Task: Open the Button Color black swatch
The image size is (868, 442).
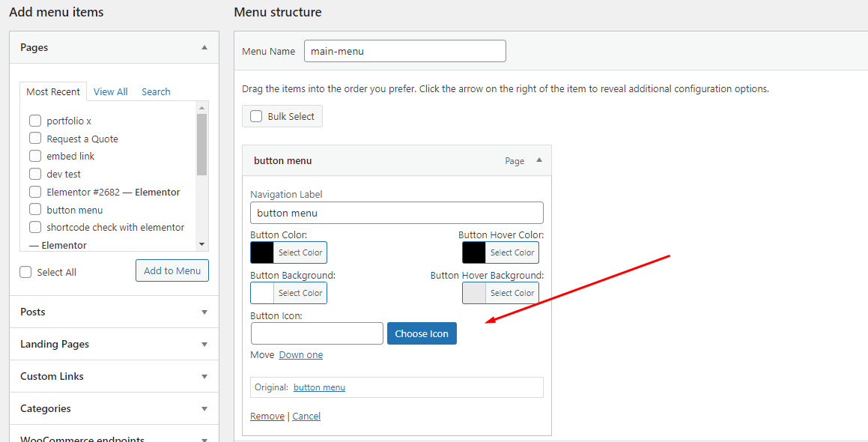Action: [x=262, y=252]
